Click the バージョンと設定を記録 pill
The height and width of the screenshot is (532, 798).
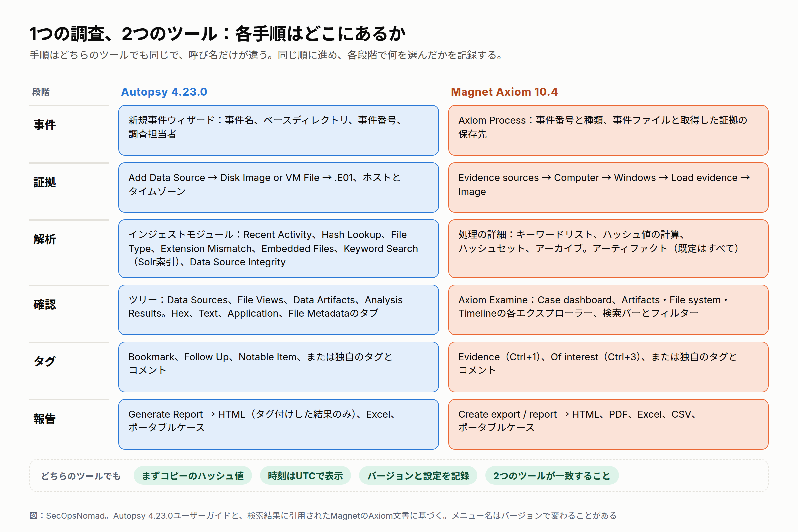tap(418, 476)
